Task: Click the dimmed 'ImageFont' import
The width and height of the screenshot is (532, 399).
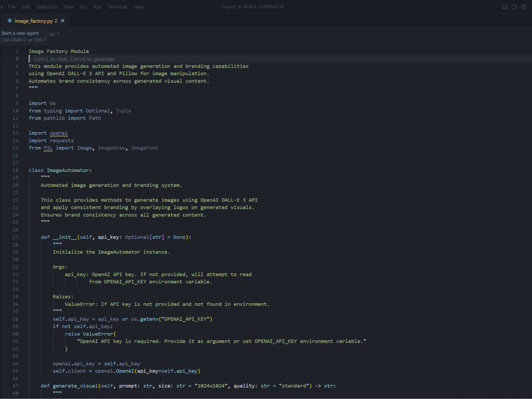Action: [145, 148]
